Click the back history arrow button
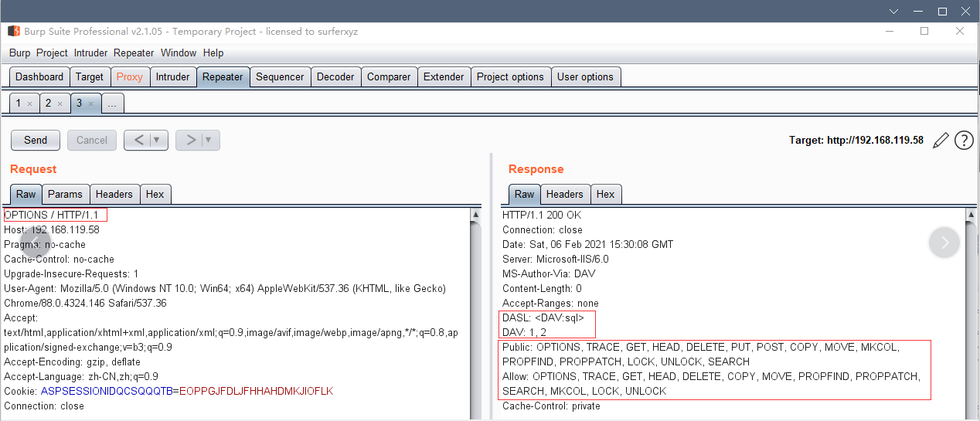This screenshot has height=421, width=980. click(138, 140)
